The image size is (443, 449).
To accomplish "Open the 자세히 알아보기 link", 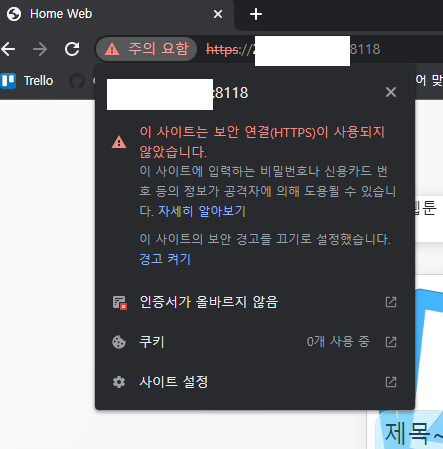I will [202, 211].
